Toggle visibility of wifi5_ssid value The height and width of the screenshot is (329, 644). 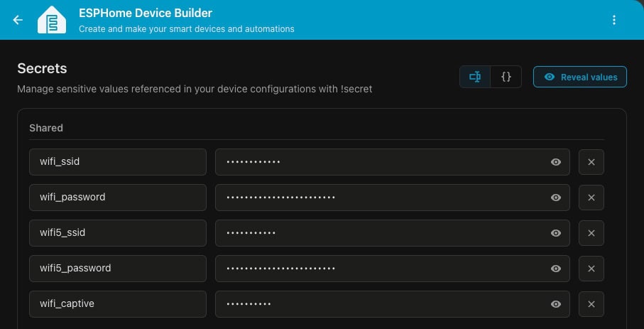556,233
